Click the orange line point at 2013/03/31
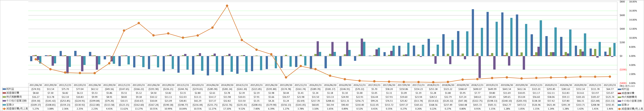644x111 pixels. 139,23
